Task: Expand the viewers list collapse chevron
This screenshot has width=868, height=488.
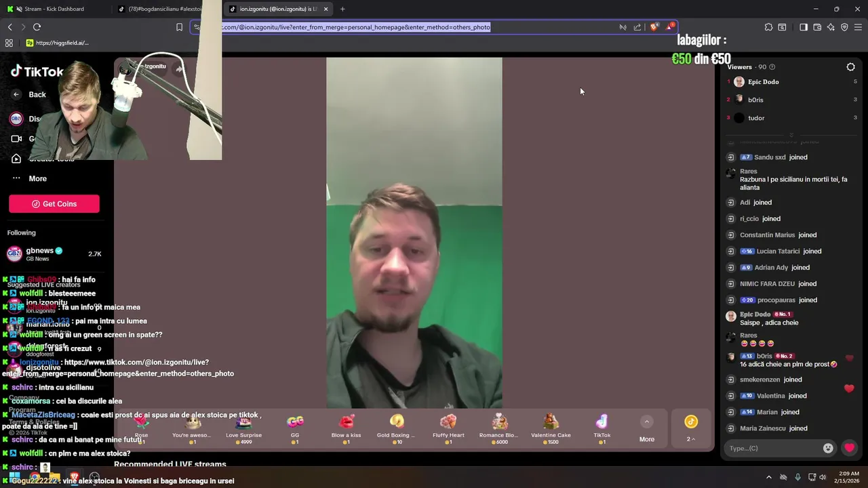Action: click(791, 135)
